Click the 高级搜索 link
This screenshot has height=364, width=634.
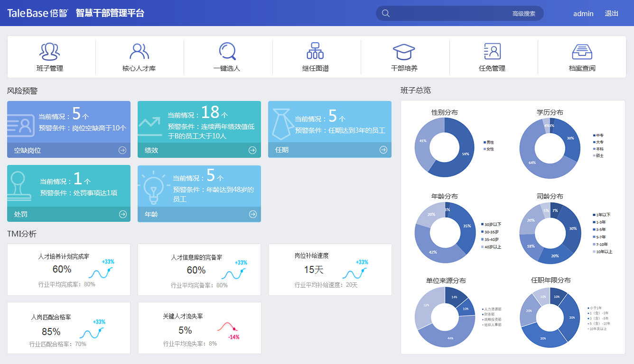(x=523, y=14)
